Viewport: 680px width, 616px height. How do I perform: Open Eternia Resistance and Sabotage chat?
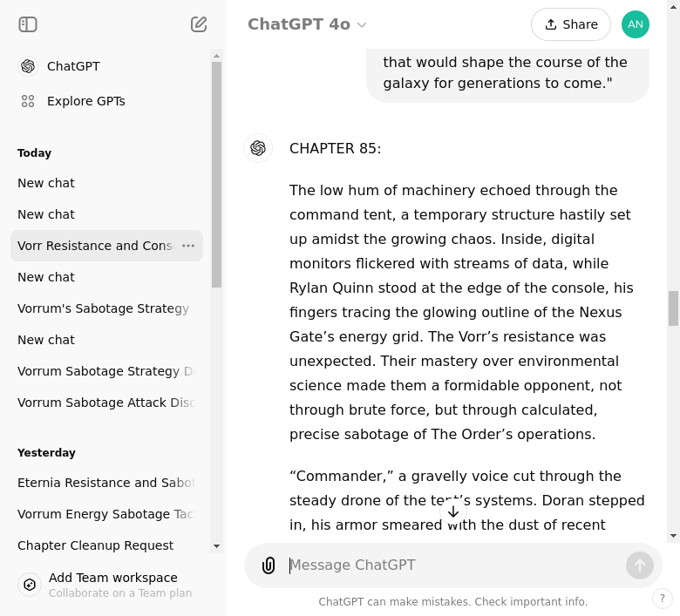105,483
